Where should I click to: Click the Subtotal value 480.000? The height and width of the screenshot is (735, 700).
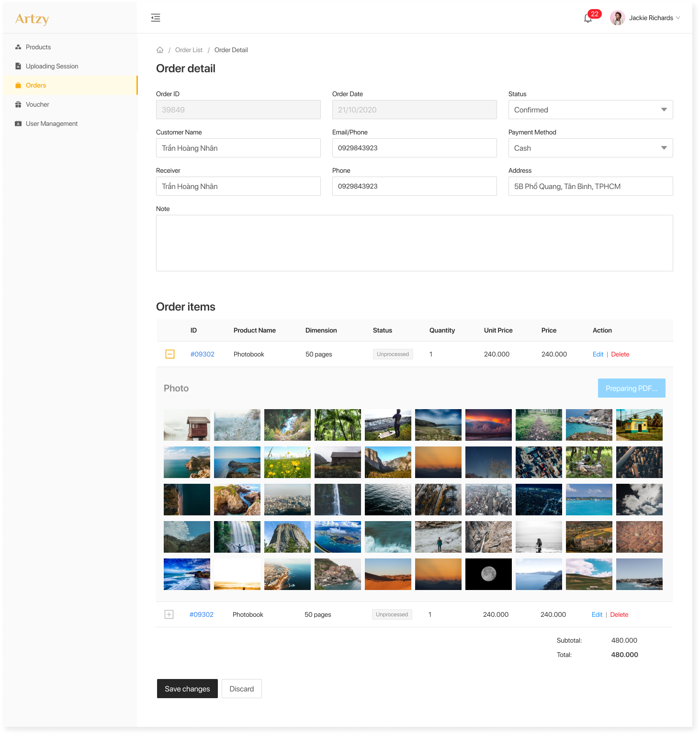tap(624, 640)
